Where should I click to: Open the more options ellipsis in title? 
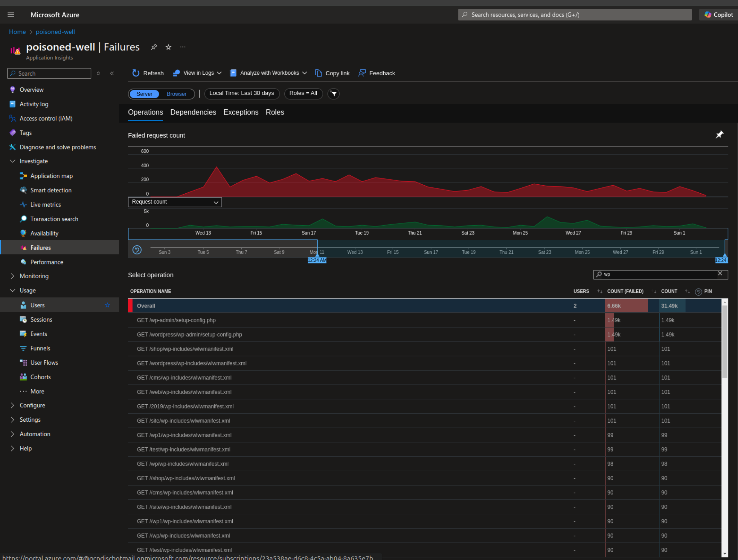pyautogui.click(x=183, y=47)
